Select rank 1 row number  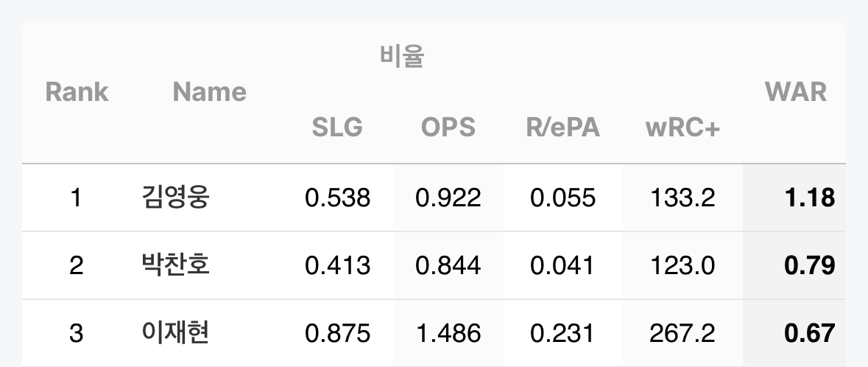pos(76,198)
